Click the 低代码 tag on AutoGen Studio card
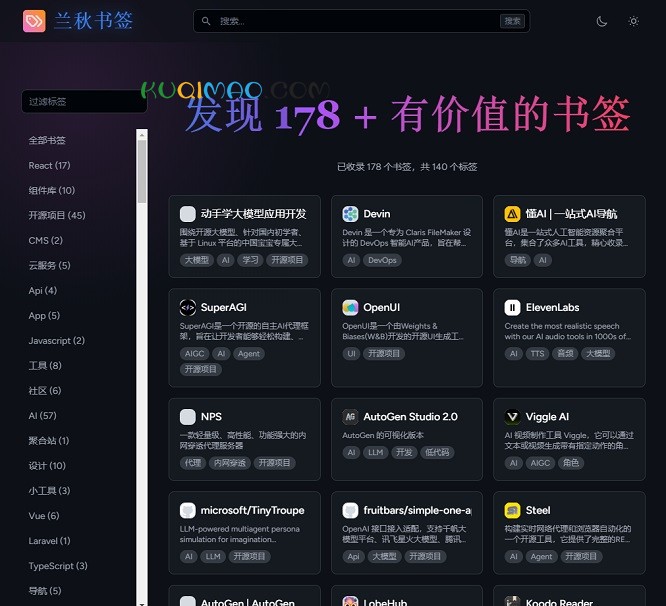Screen dimensions: 666x606 coord(437,453)
